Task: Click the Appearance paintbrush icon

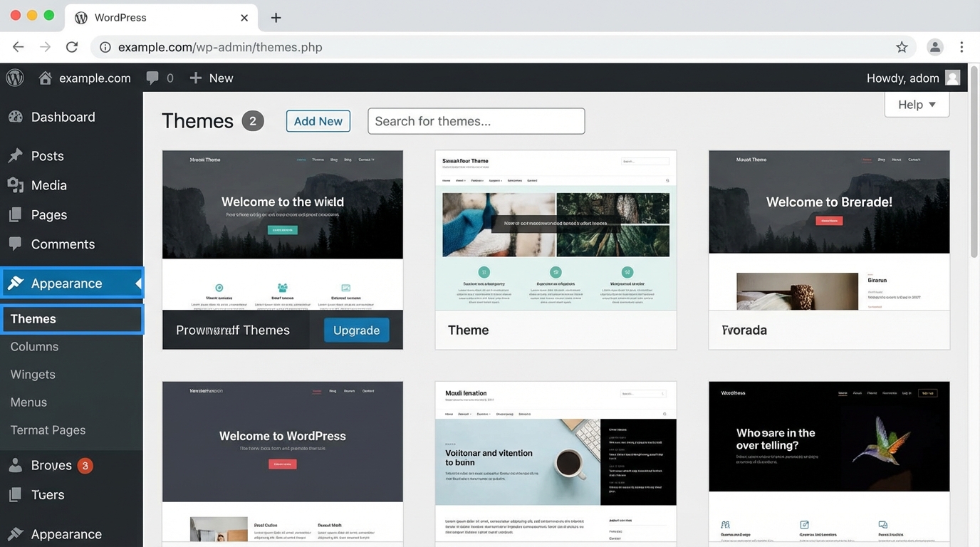Action: pyautogui.click(x=15, y=283)
